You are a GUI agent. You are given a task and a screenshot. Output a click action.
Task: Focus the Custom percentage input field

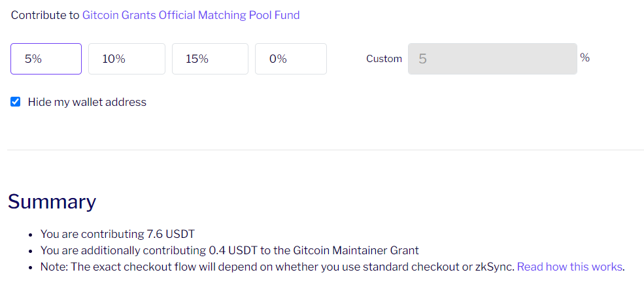(492, 59)
